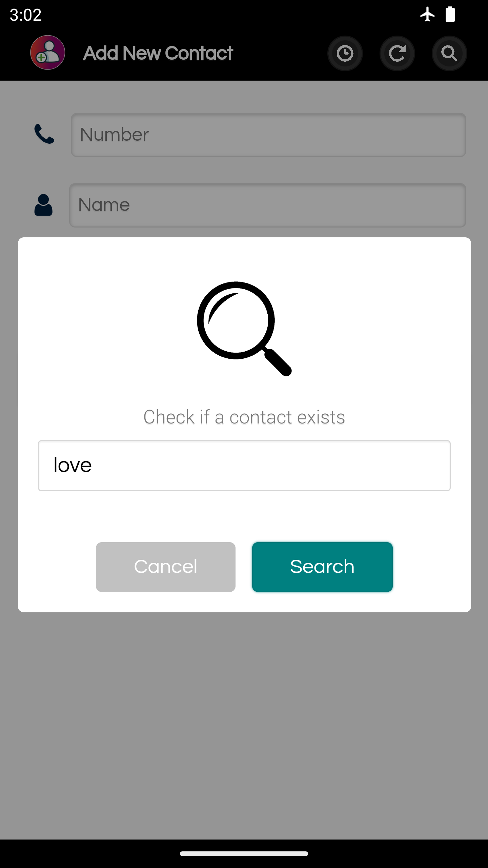Click the "Check if a contact exists" label
Image resolution: width=488 pixels, height=868 pixels.
coord(244,417)
